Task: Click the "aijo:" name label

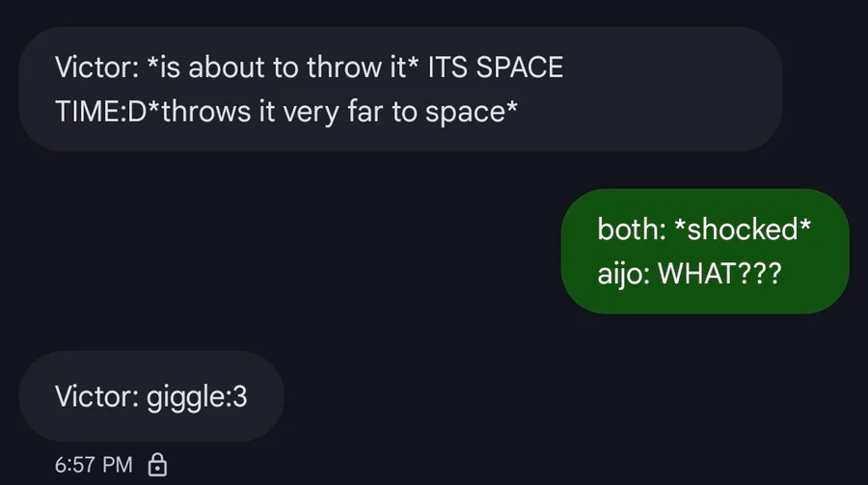Action: pos(625,273)
